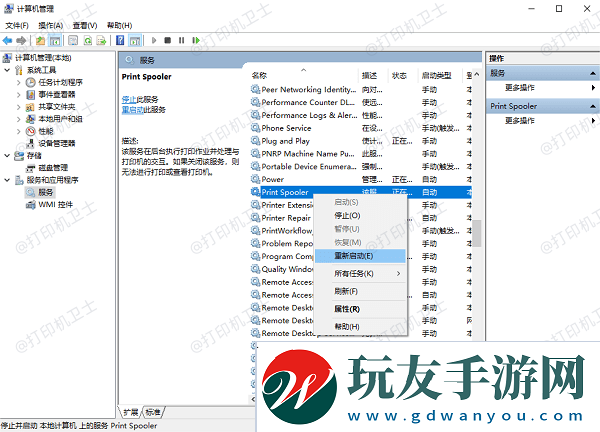This screenshot has height=432, width=600.
Task: Sort by the 名称 column header
Action: pyautogui.click(x=304, y=75)
